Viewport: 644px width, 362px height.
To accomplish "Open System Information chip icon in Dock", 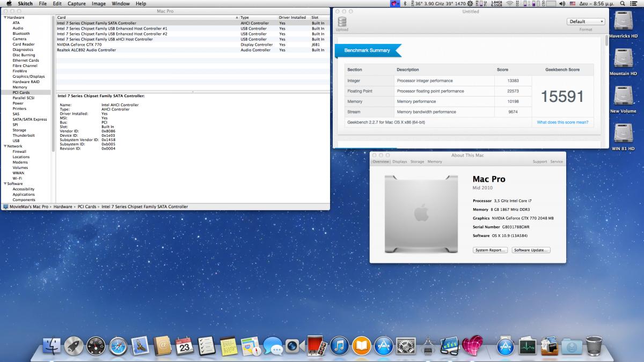I will (x=428, y=346).
